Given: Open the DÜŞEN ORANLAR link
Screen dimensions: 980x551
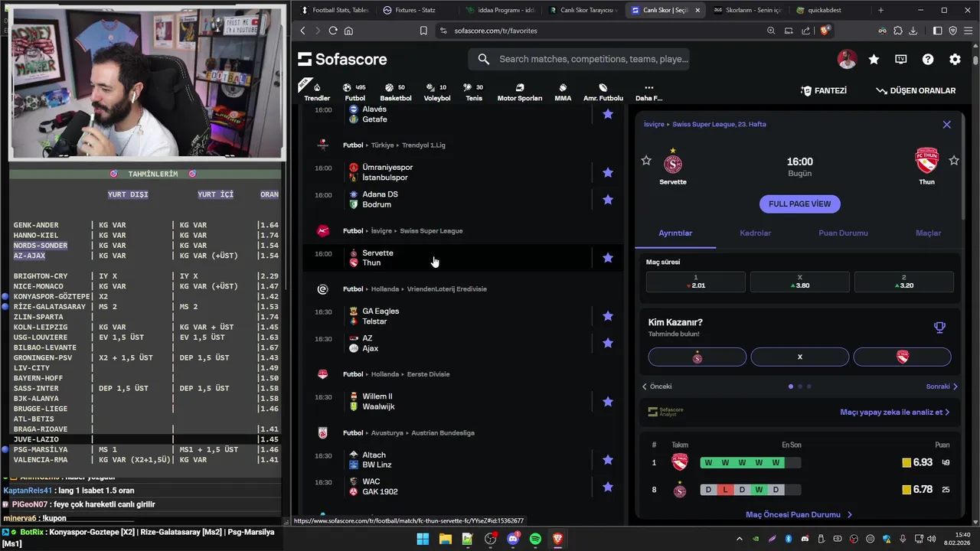Looking at the screenshot, I should (916, 90).
